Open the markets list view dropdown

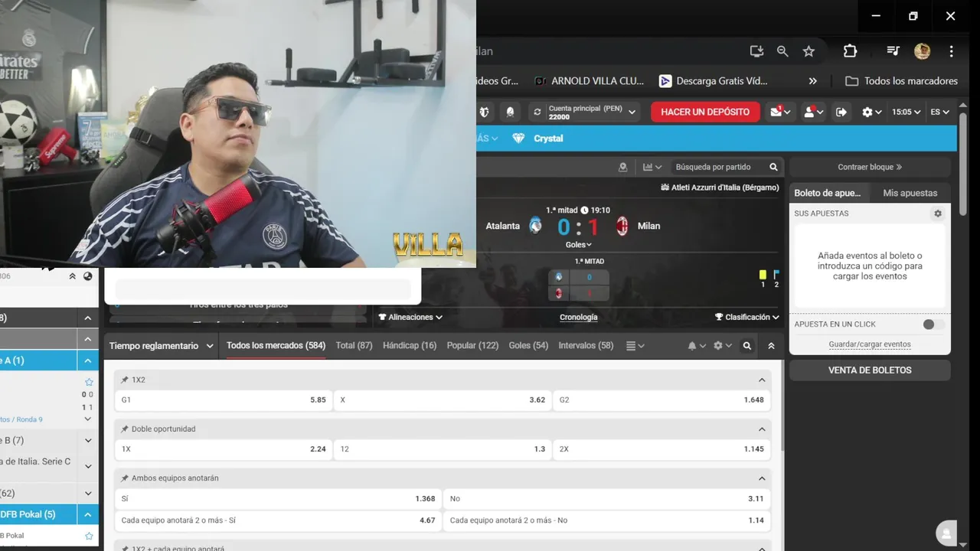635,346
